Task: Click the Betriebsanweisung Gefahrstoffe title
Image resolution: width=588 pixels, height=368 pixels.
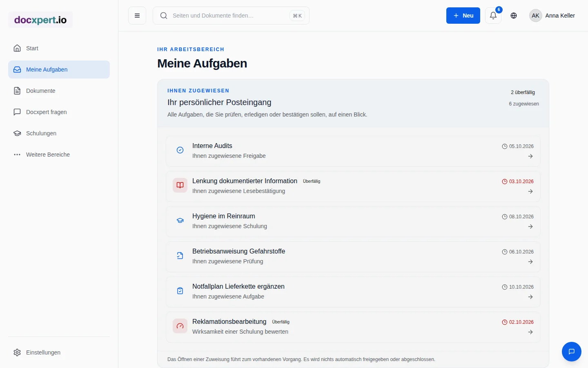Action: coord(239,251)
